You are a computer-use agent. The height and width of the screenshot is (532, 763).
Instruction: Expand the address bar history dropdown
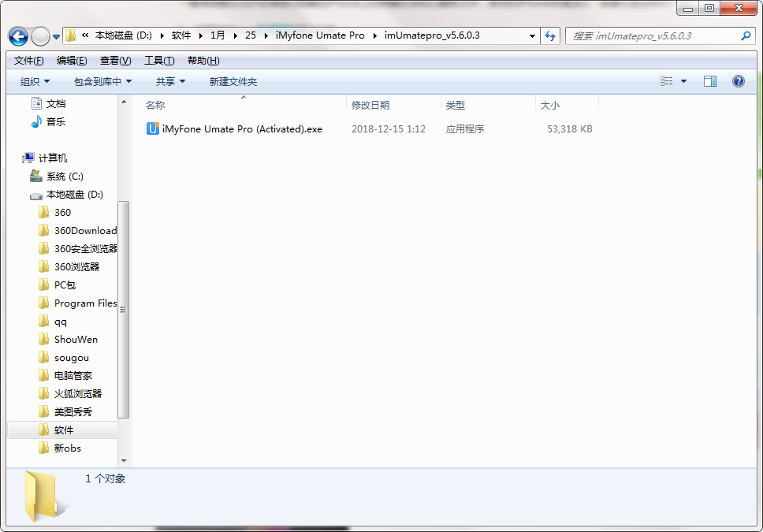(532, 36)
